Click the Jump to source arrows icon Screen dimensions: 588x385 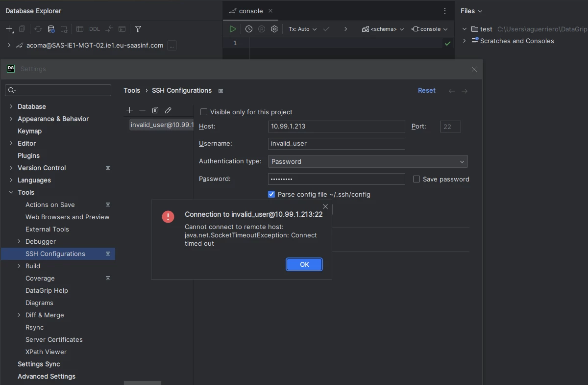click(x=109, y=29)
